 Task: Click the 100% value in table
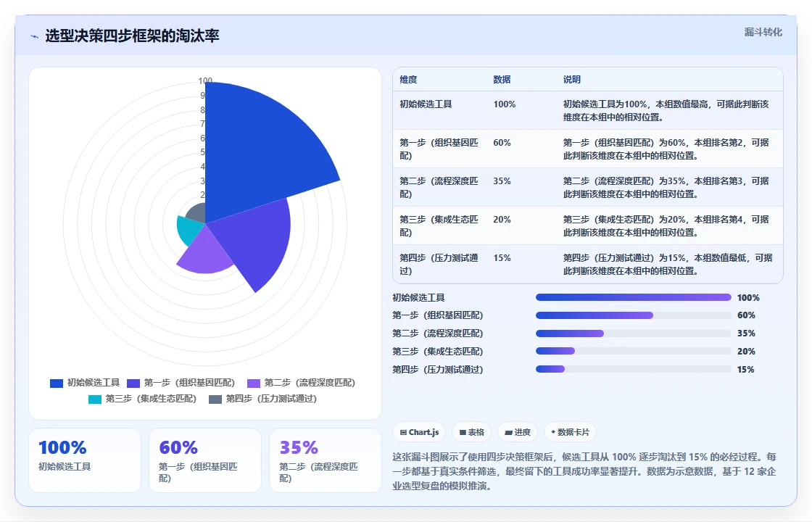[505, 104]
